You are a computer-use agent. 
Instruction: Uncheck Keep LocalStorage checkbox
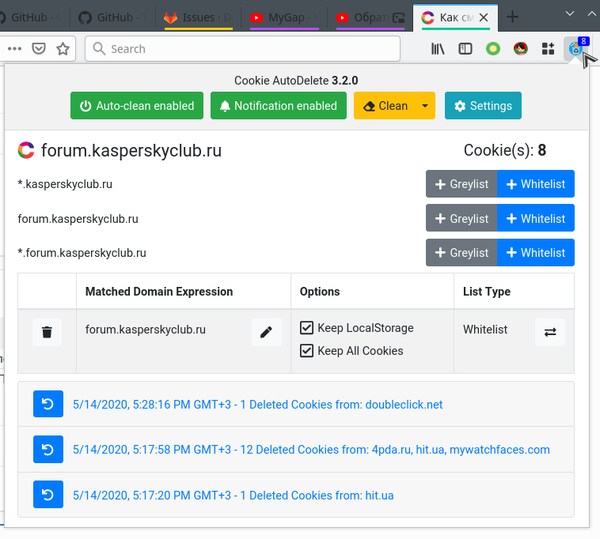(308, 328)
